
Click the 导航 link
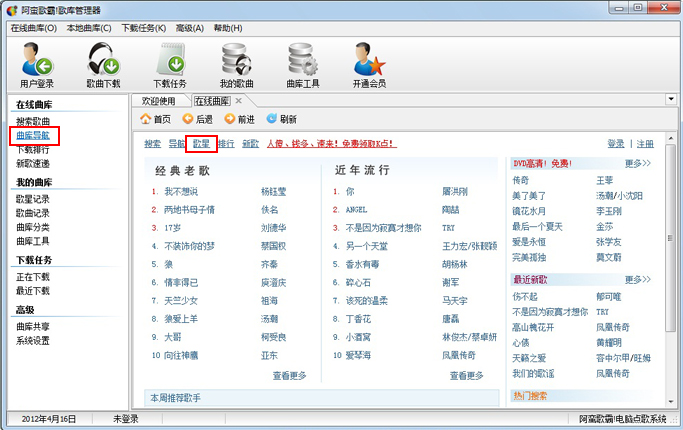[x=177, y=144]
